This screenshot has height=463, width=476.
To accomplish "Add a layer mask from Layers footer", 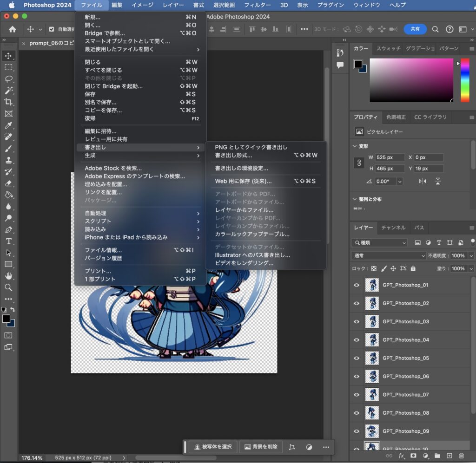I will [x=413, y=456].
